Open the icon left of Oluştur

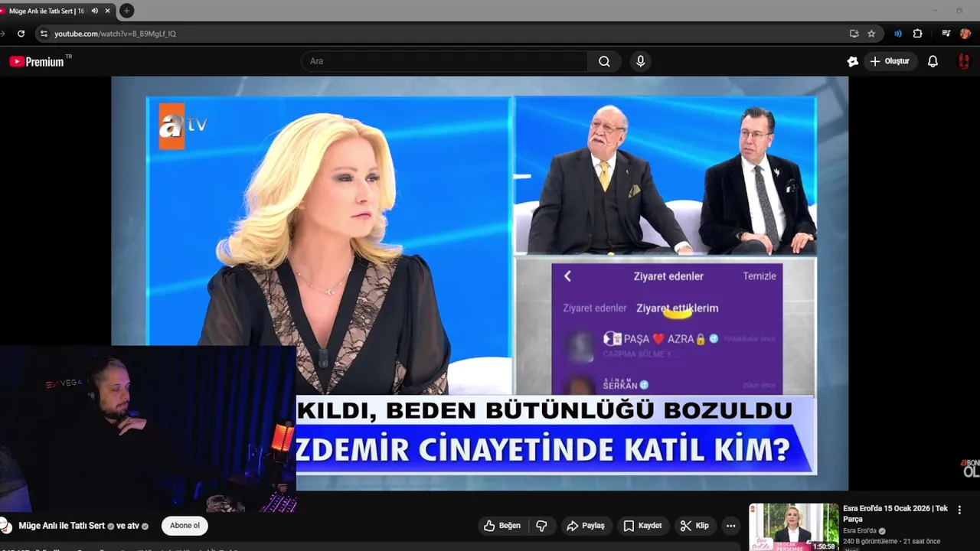point(852,61)
